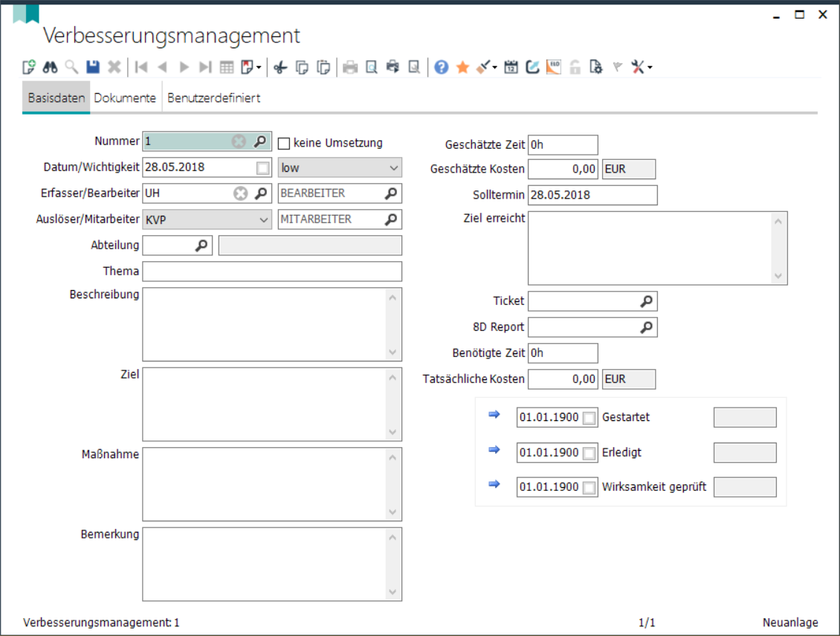The image size is (840, 636).
Task: Go to the next record
Action: pyautogui.click(x=184, y=67)
